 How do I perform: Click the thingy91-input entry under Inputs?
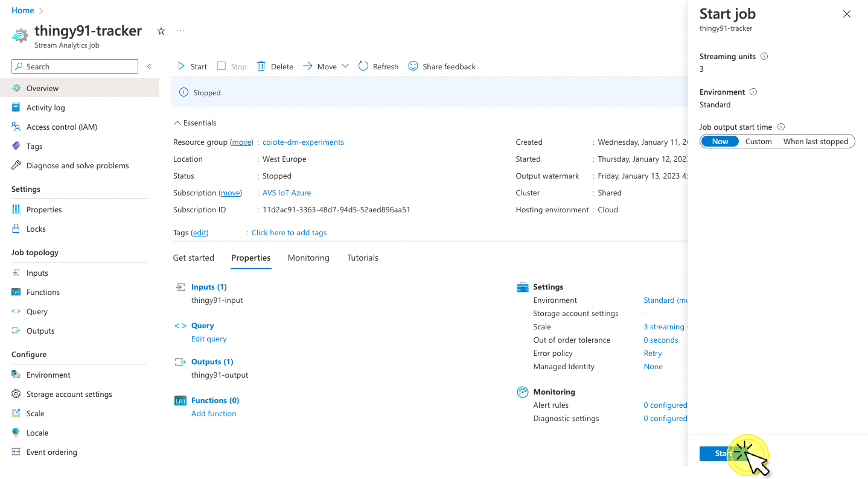coord(217,300)
